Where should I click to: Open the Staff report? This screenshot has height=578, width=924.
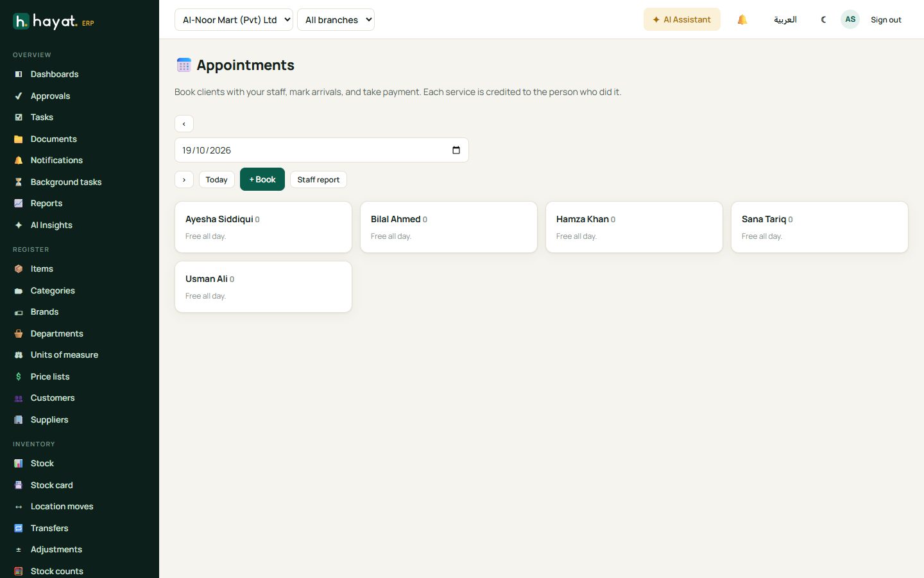(x=318, y=180)
